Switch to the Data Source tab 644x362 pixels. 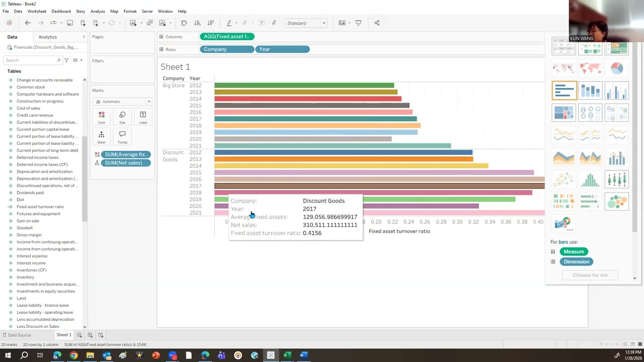[x=19, y=335]
